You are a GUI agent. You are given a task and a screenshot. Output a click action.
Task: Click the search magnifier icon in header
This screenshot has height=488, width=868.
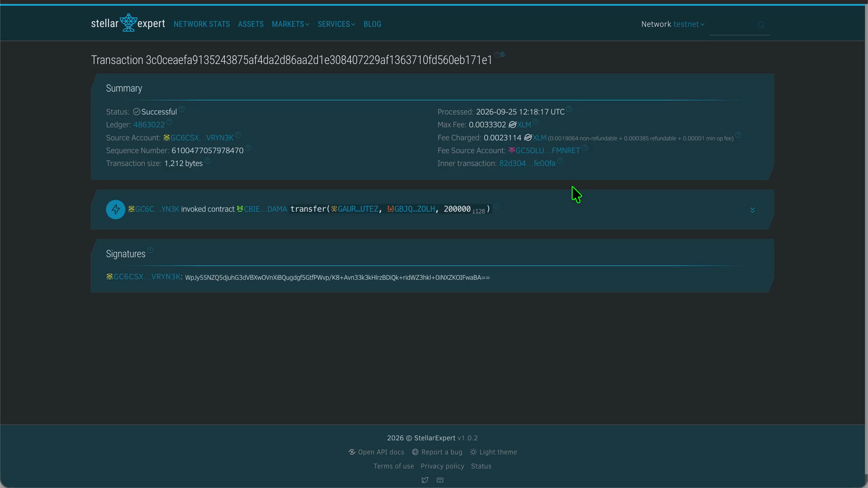pyautogui.click(x=761, y=25)
